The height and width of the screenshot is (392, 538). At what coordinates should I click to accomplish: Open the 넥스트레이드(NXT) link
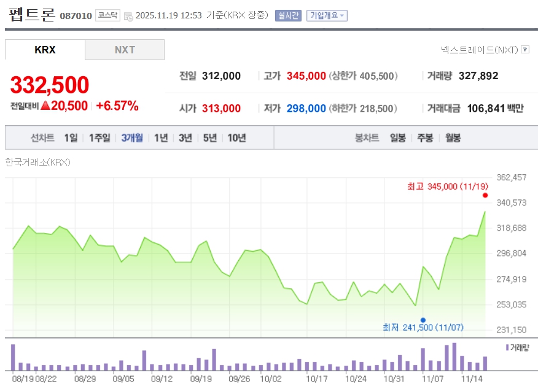click(x=480, y=50)
